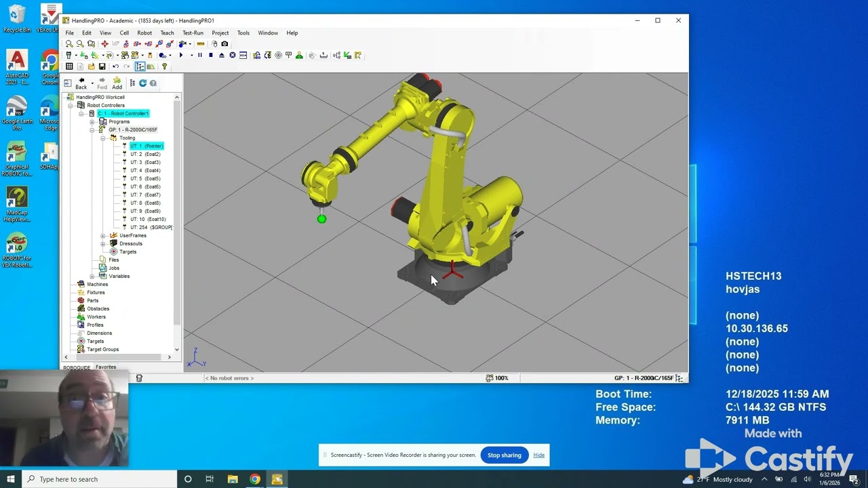Viewport: 868px width, 488px height.
Task: Open File Explorer from the taskbar
Action: pos(233,479)
